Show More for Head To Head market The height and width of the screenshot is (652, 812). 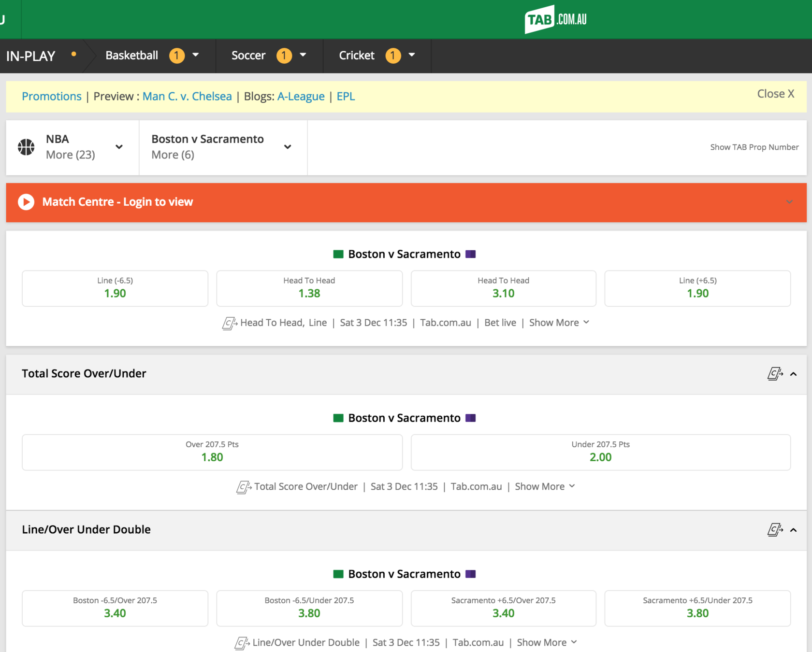(559, 323)
